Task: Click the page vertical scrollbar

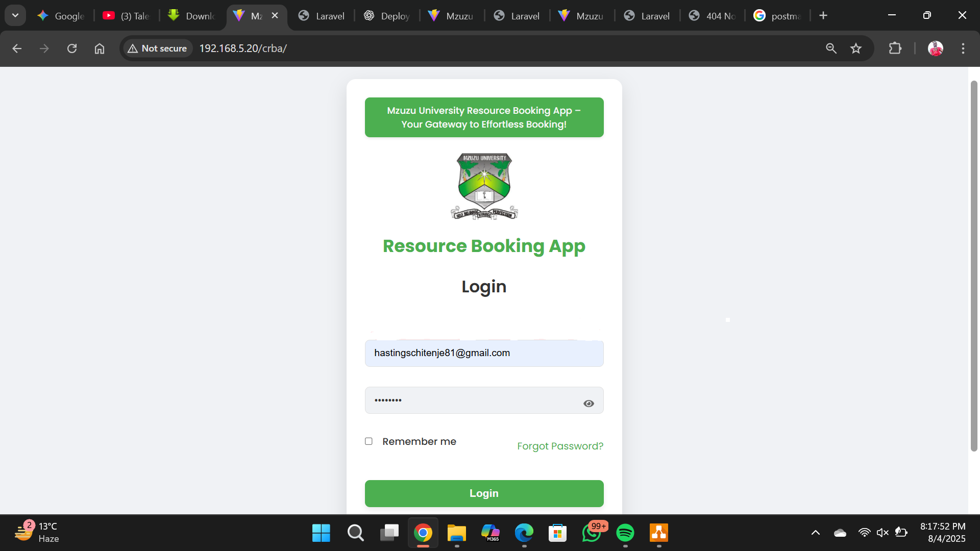Action: pos(974,266)
